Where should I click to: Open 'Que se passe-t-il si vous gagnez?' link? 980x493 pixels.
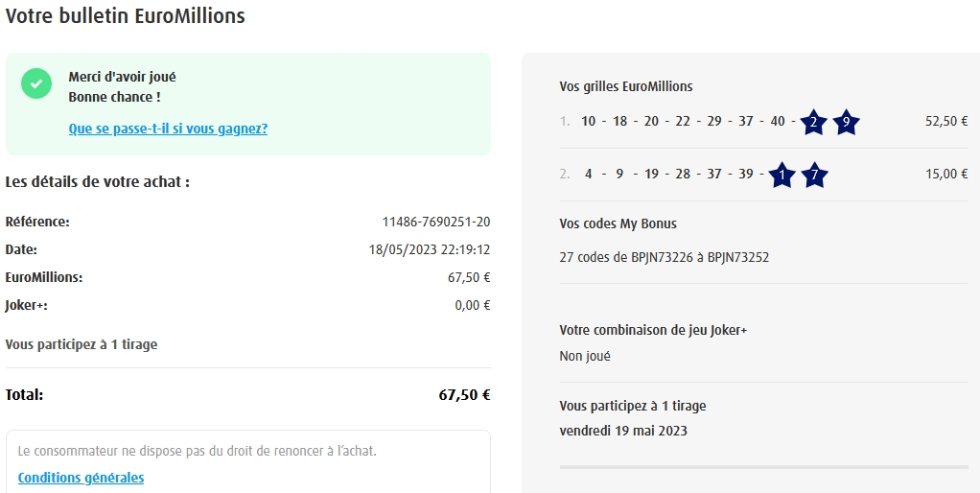(168, 129)
